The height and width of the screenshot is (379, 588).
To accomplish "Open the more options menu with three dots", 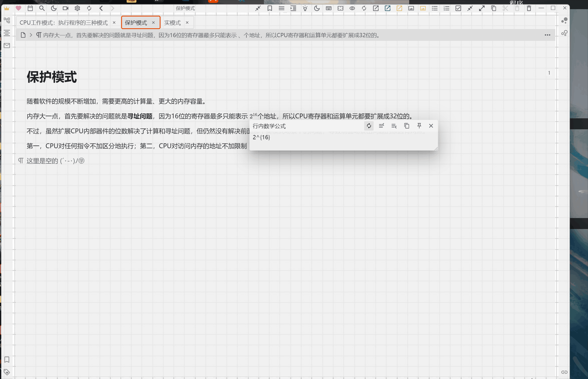I will tap(547, 35).
